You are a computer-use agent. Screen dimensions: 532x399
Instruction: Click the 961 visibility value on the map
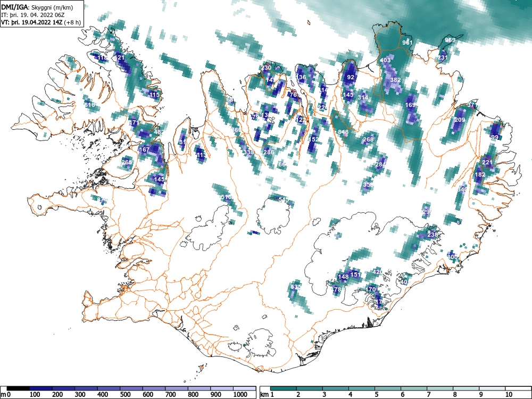click(x=408, y=43)
